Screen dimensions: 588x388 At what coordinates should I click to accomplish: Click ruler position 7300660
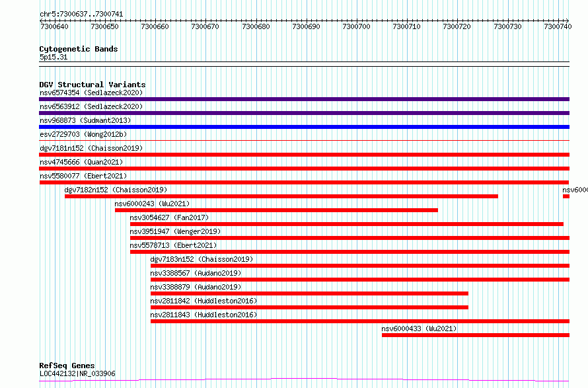[155, 26]
